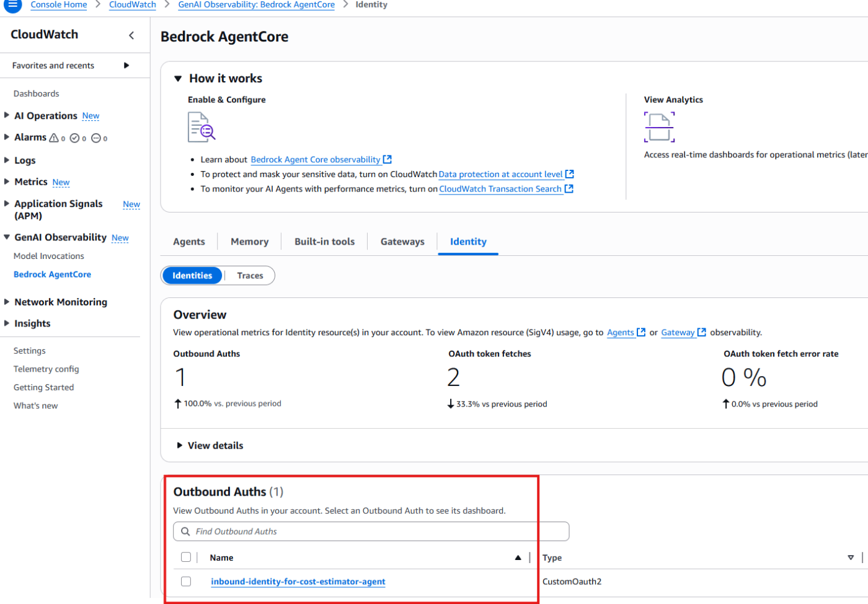
Task: Click the Enable & Configure document icon
Action: pyautogui.click(x=201, y=127)
